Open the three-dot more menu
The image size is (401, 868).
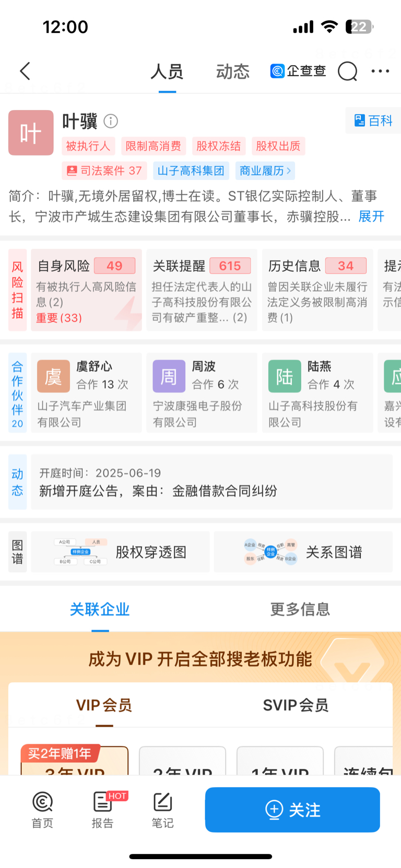point(380,71)
